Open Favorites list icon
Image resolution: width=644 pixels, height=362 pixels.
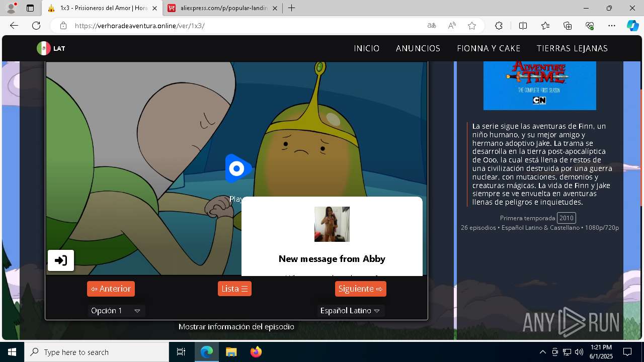click(545, 26)
